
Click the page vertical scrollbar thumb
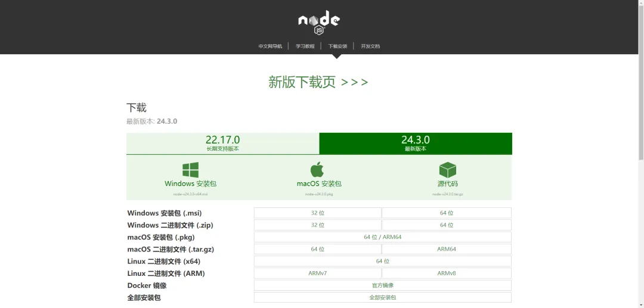(641, 82)
